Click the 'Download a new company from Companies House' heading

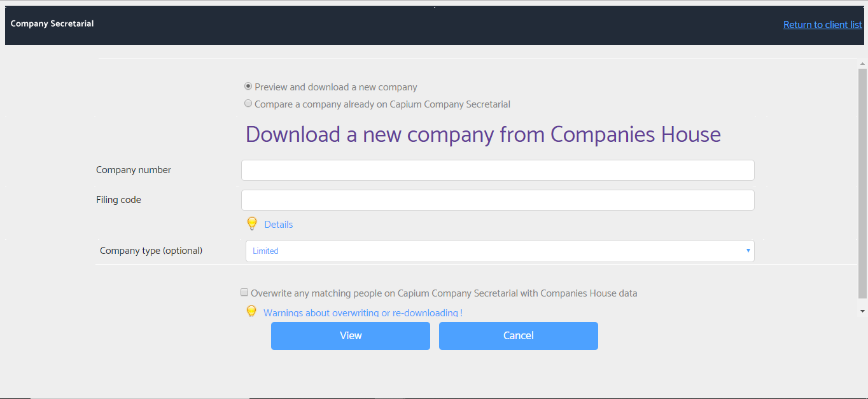pos(483,134)
